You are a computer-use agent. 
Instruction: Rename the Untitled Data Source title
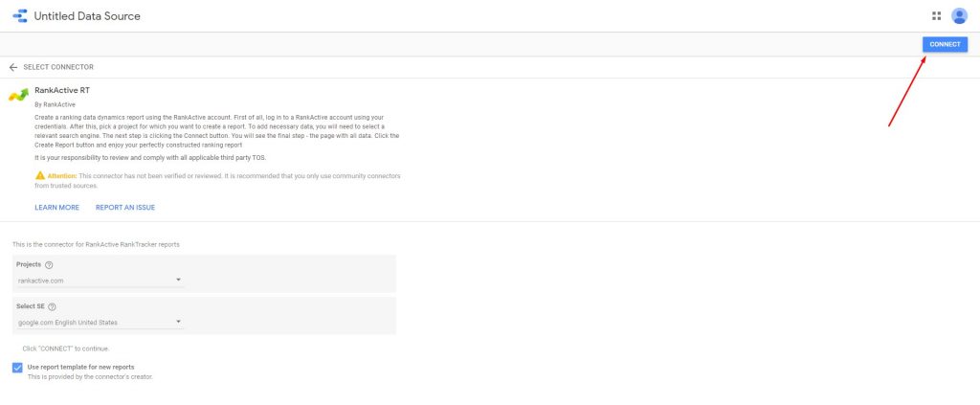click(87, 16)
